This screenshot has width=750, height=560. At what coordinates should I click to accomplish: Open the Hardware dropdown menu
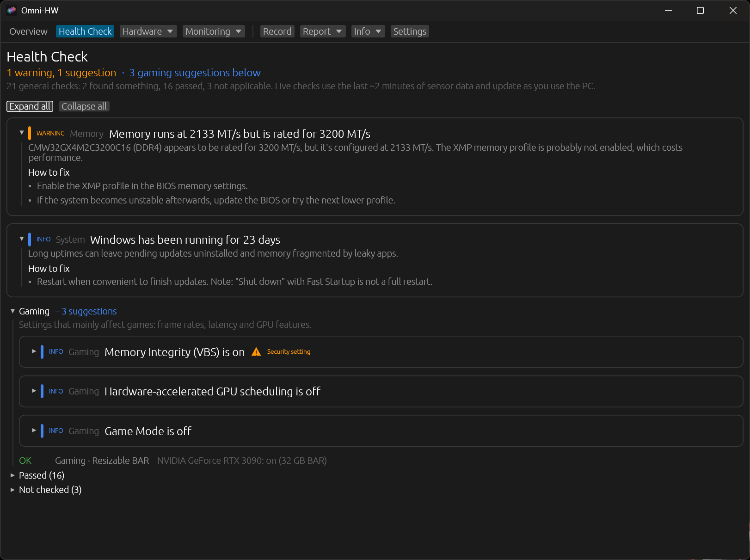[148, 31]
